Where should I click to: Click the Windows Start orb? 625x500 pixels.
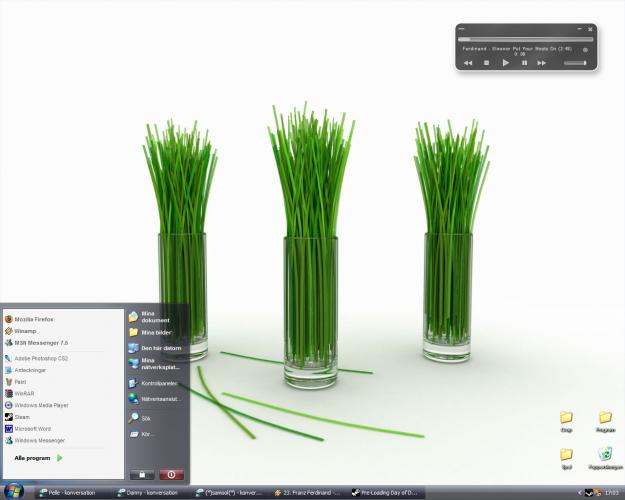tap(13, 491)
